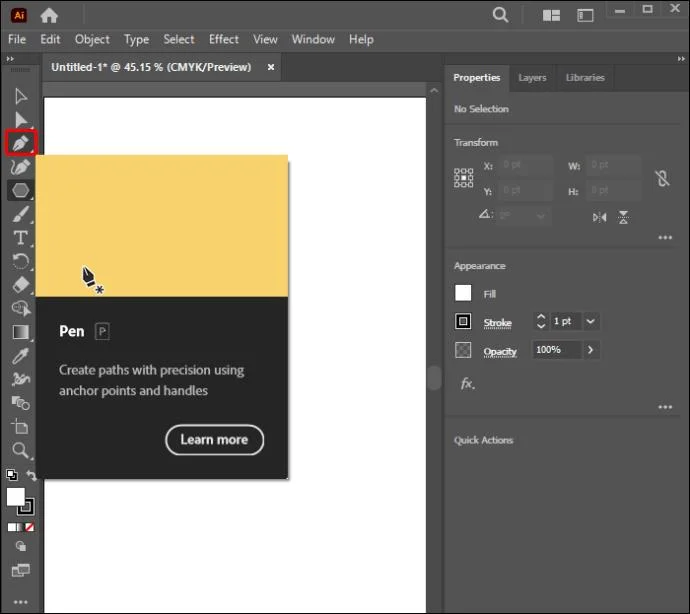Image resolution: width=690 pixels, height=614 pixels.
Task: Open the Help menu
Action: pyautogui.click(x=361, y=40)
